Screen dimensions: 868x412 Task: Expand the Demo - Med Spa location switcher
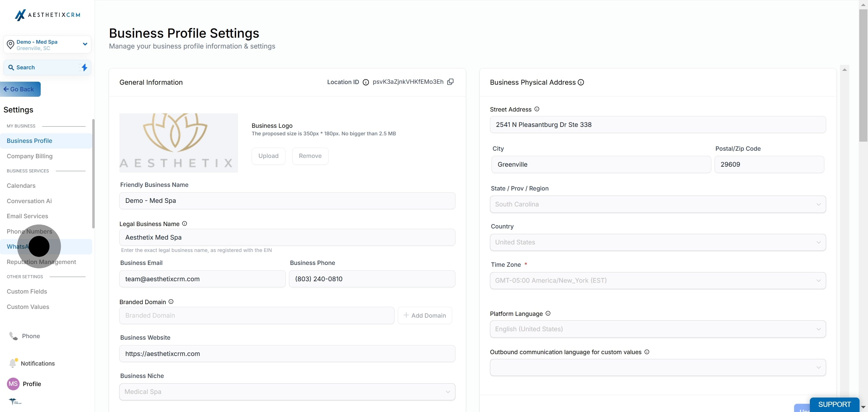coord(47,45)
